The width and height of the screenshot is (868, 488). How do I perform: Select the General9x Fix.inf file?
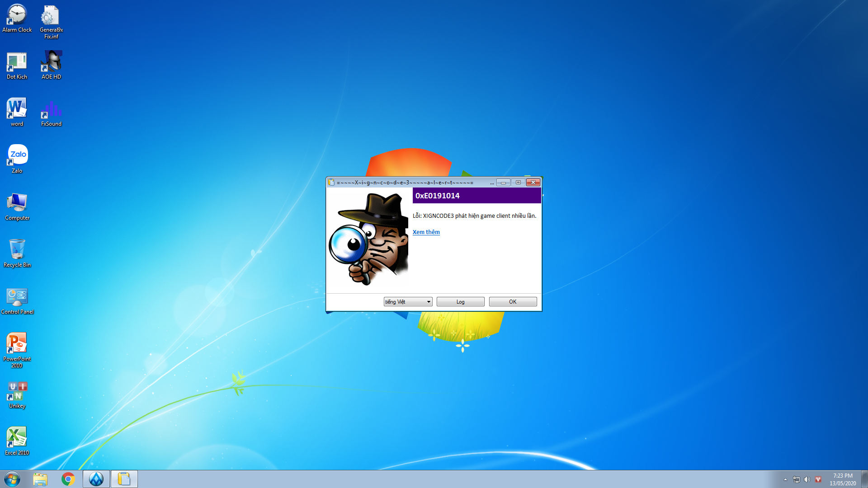click(x=51, y=22)
